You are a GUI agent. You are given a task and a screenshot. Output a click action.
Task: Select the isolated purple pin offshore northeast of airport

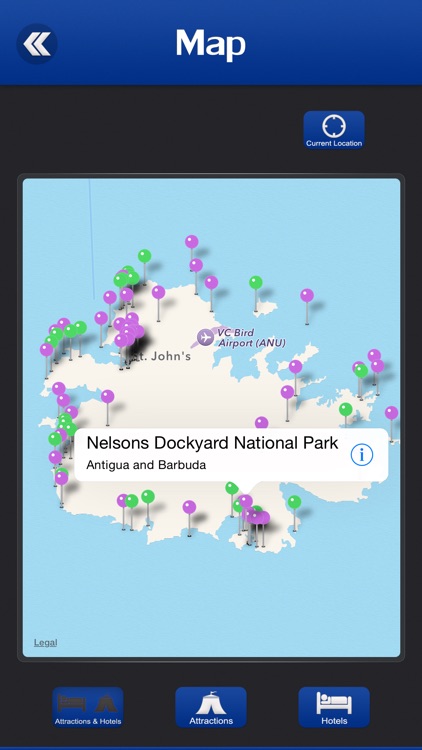click(307, 295)
